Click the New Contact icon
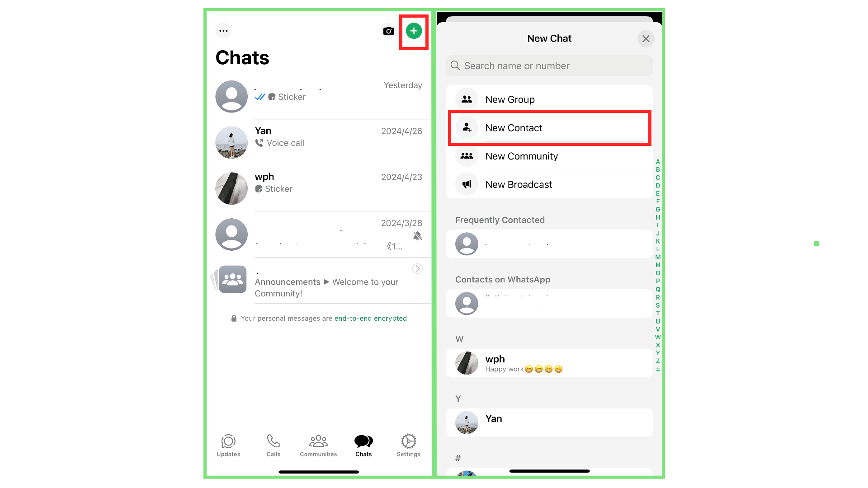 pyautogui.click(x=467, y=127)
